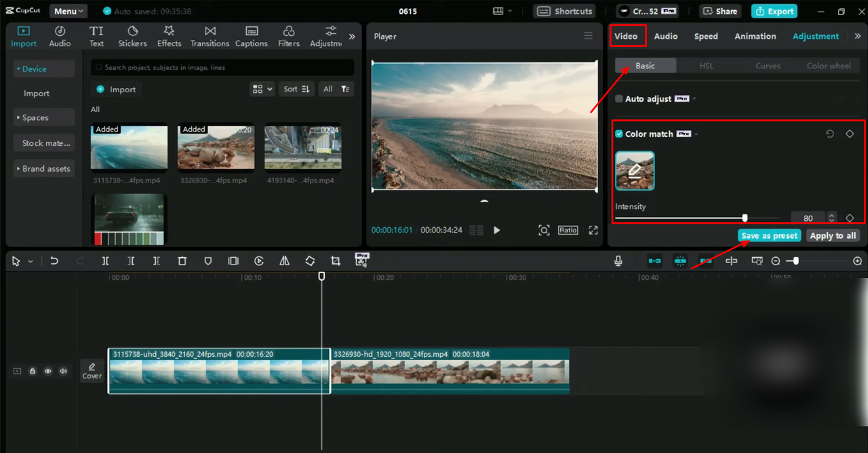868x453 pixels.
Task: Undo the last timeline action
Action: (x=54, y=261)
